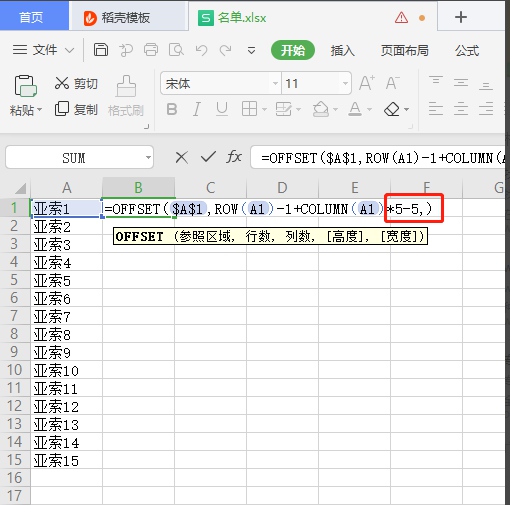Open quick access toolbar customize arrow
Viewport: 510px width, 505px height.
251,51
